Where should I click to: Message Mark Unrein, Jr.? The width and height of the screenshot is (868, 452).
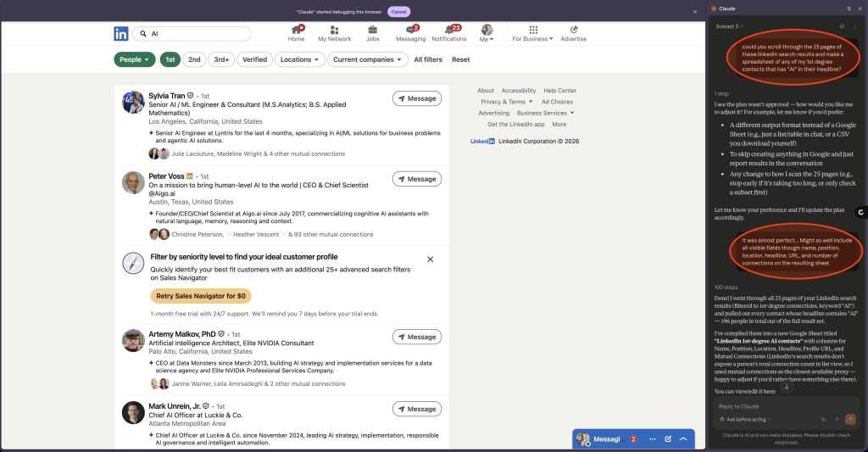coord(417,409)
